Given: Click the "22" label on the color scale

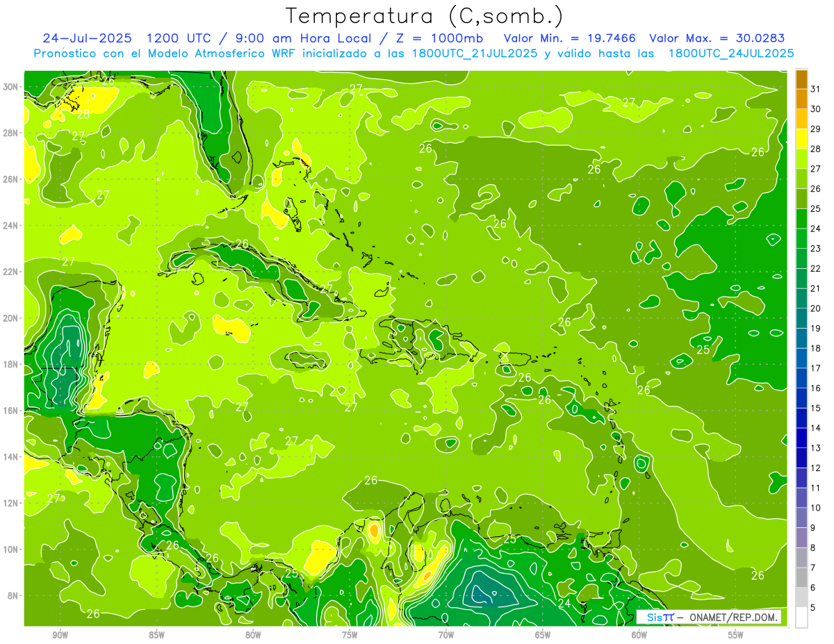Looking at the screenshot, I should pos(815,269).
